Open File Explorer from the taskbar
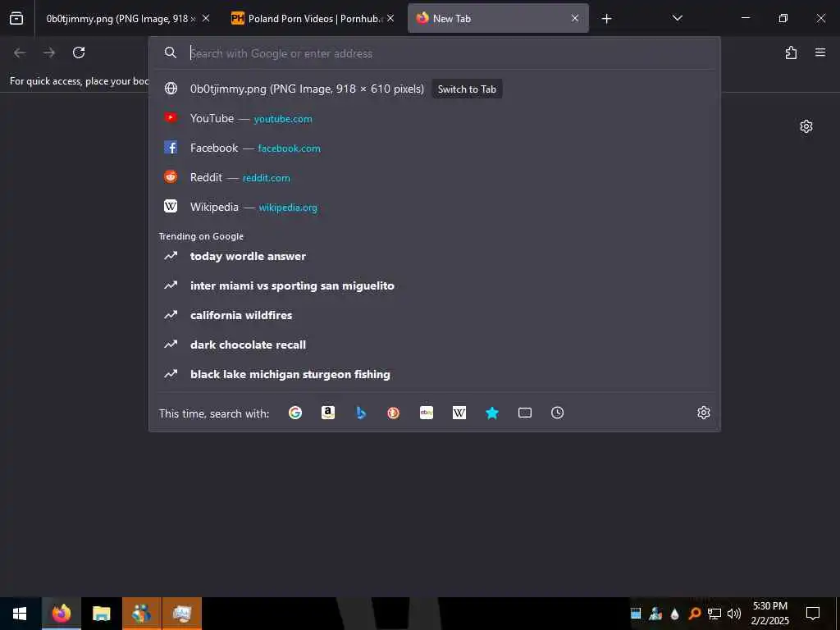Image resolution: width=840 pixels, height=630 pixels. (101, 614)
